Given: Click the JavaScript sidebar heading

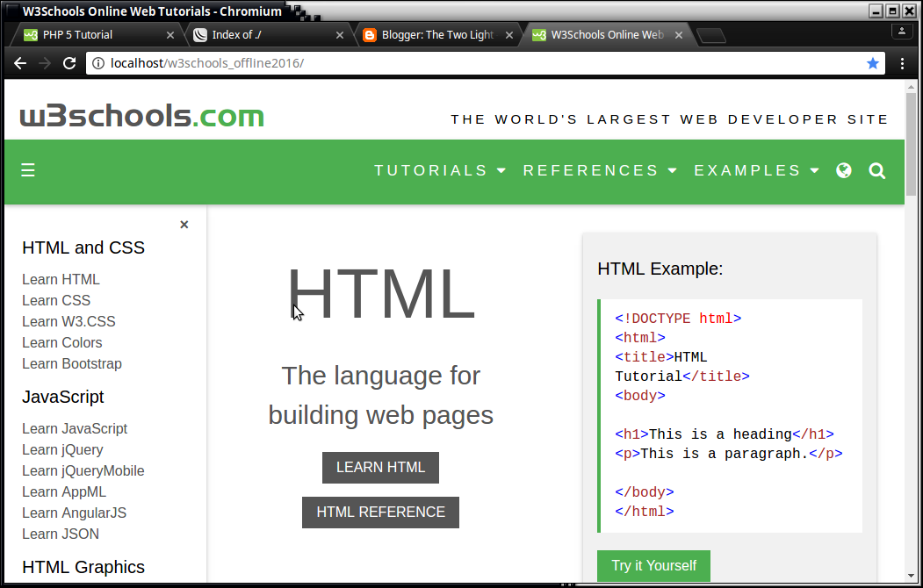Looking at the screenshot, I should [x=63, y=398].
